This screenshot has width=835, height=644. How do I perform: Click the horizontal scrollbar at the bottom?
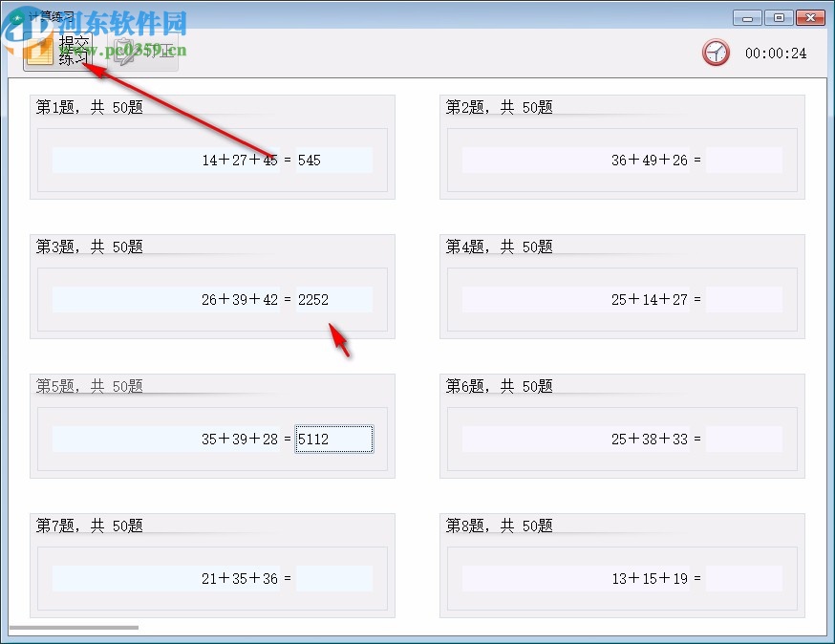(x=76, y=626)
